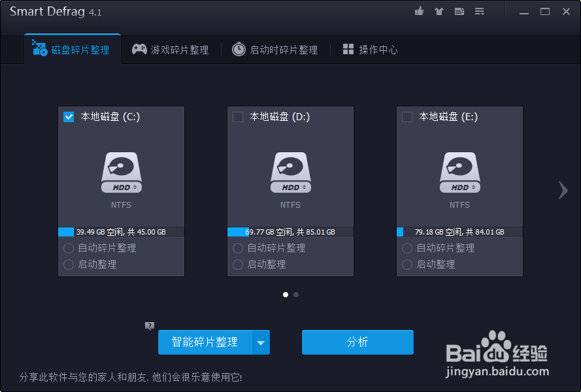
Task: Click the HDD drive icon for D:
Action: coord(291,172)
